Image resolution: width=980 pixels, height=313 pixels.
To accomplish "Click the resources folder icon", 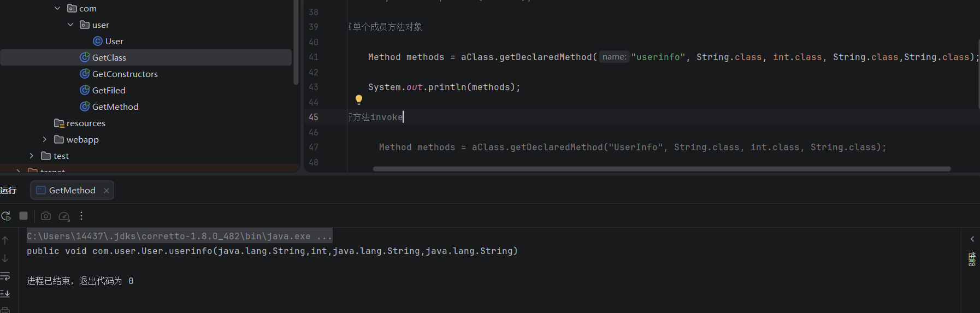I will click(59, 123).
